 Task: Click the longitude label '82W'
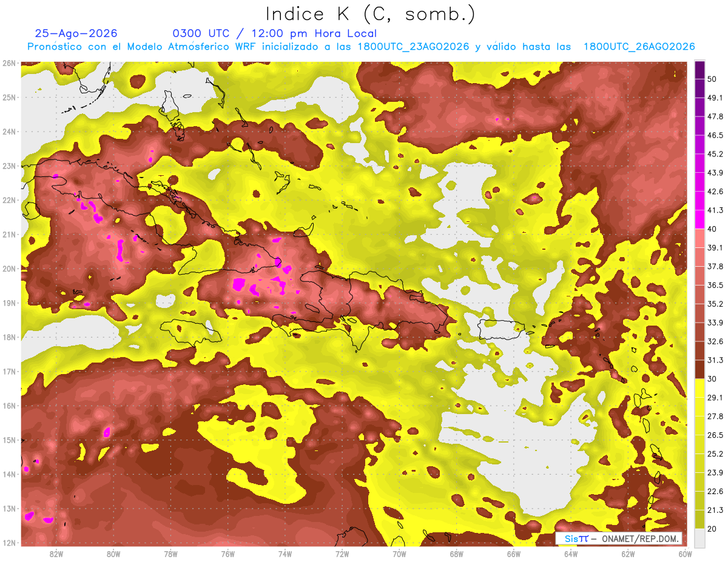point(56,554)
